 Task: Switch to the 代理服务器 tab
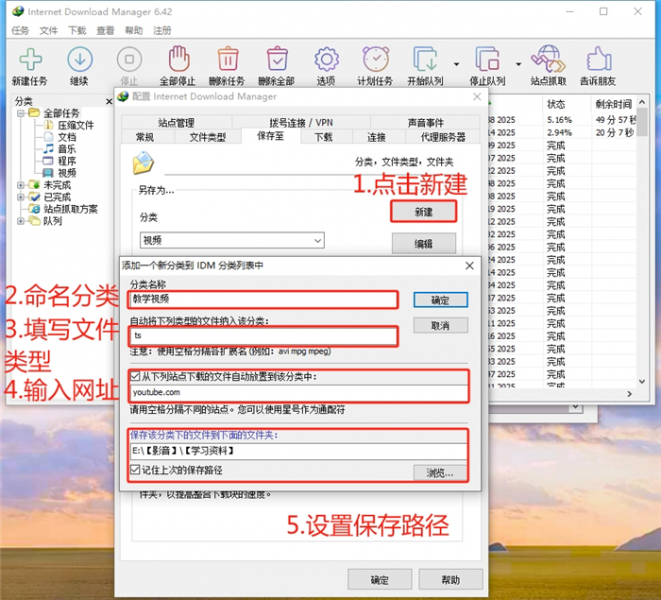[443, 137]
